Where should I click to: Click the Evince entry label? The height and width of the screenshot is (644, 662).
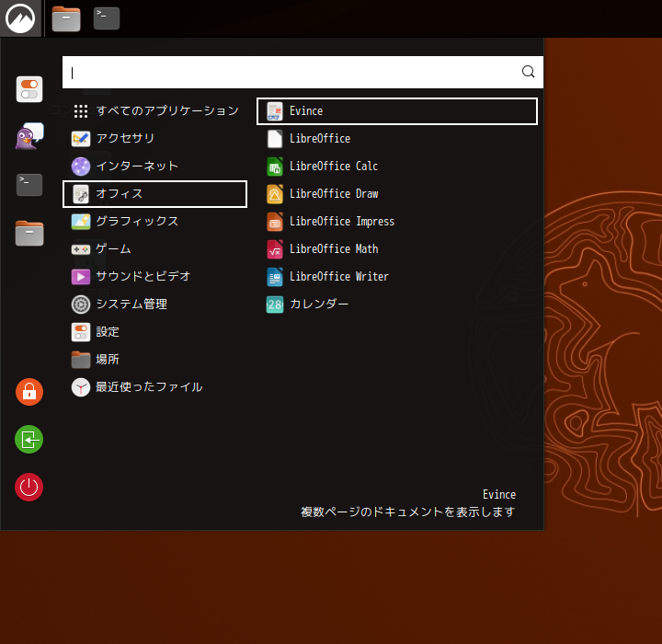click(x=306, y=111)
